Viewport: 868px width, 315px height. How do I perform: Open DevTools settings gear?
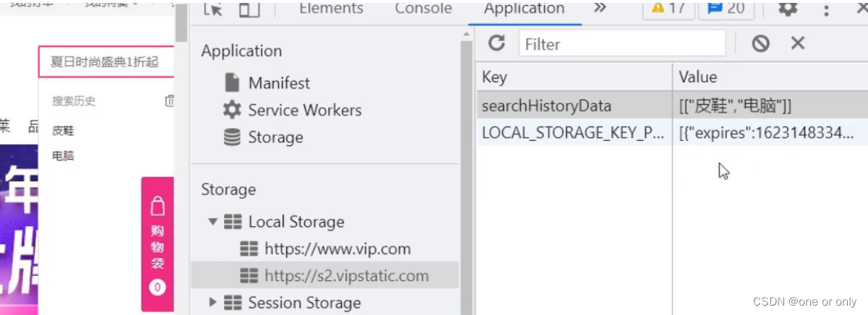click(x=787, y=9)
